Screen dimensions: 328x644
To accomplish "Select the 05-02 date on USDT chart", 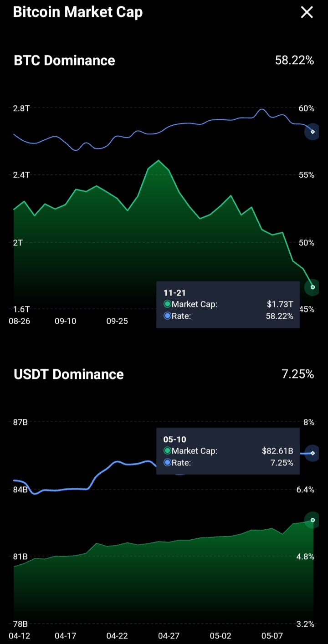I will click(x=220, y=636).
